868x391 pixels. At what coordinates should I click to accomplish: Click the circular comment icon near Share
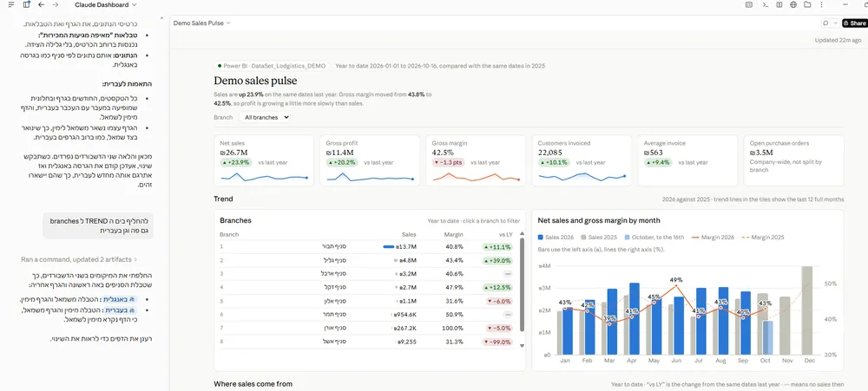tap(825, 23)
